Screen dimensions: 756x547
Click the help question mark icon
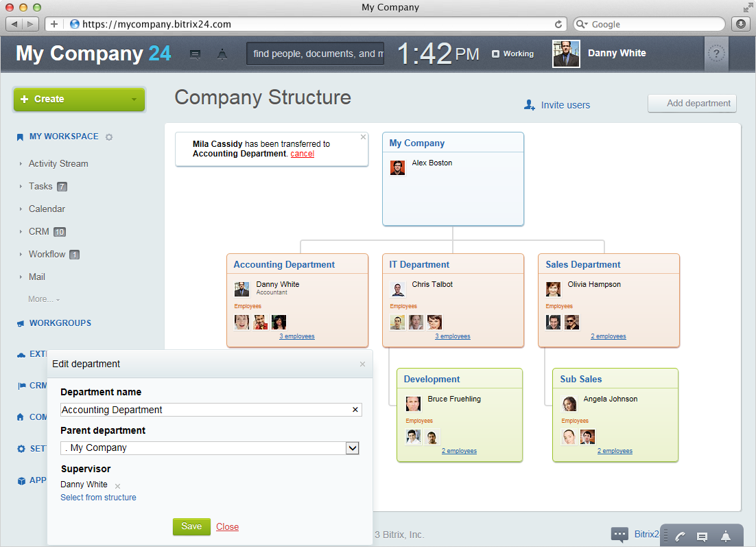[716, 54]
